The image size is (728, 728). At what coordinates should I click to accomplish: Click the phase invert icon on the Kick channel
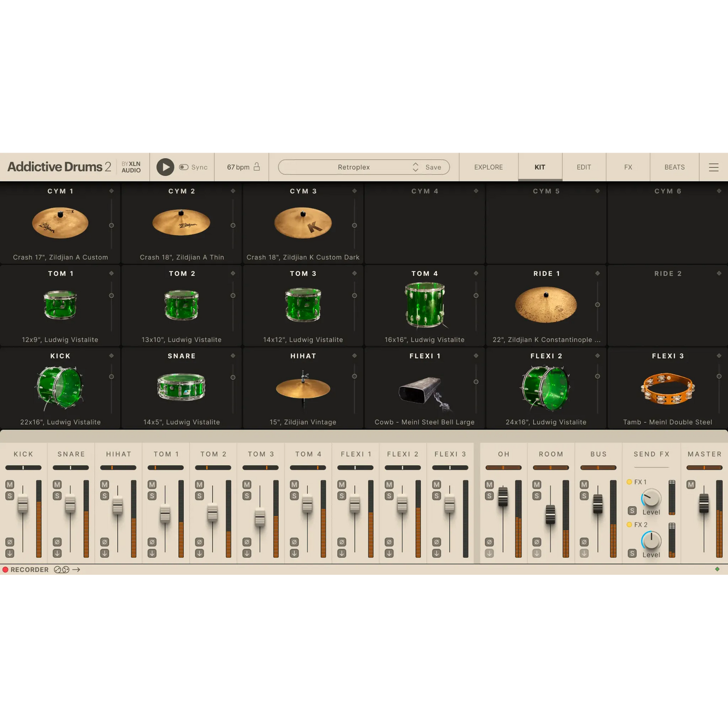11,542
